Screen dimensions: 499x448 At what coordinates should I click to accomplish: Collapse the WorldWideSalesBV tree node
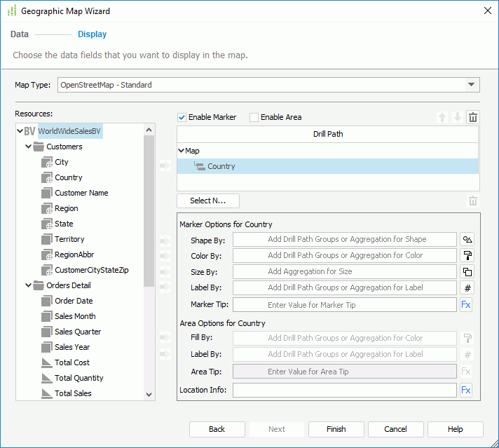click(20, 131)
